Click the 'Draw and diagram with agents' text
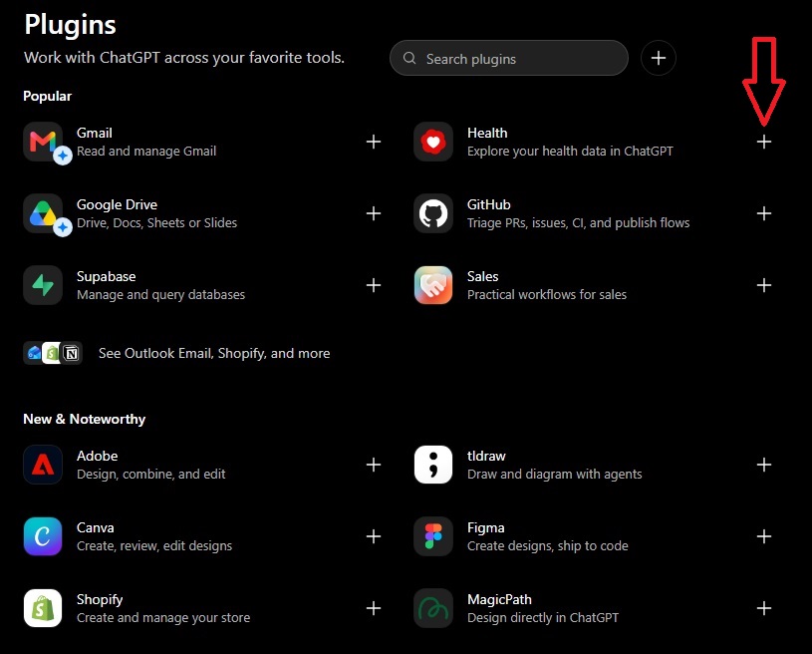This screenshot has height=654, width=812. (555, 474)
